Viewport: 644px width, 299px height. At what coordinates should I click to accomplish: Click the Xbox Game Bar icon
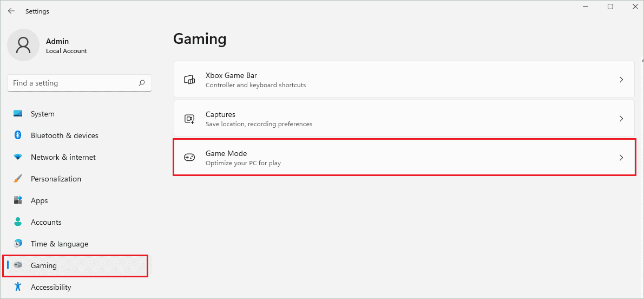[x=189, y=80]
